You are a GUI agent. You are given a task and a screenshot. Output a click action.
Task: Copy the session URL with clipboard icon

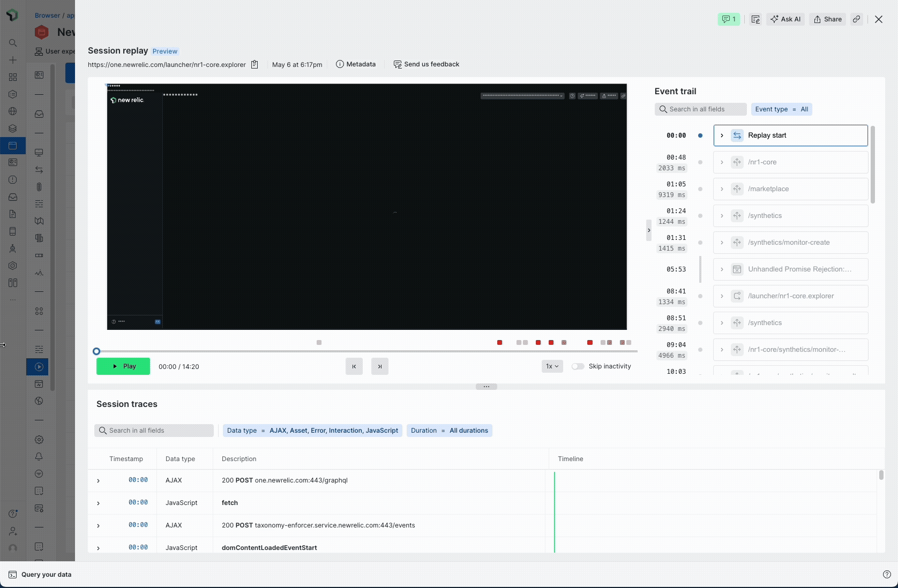tap(255, 64)
